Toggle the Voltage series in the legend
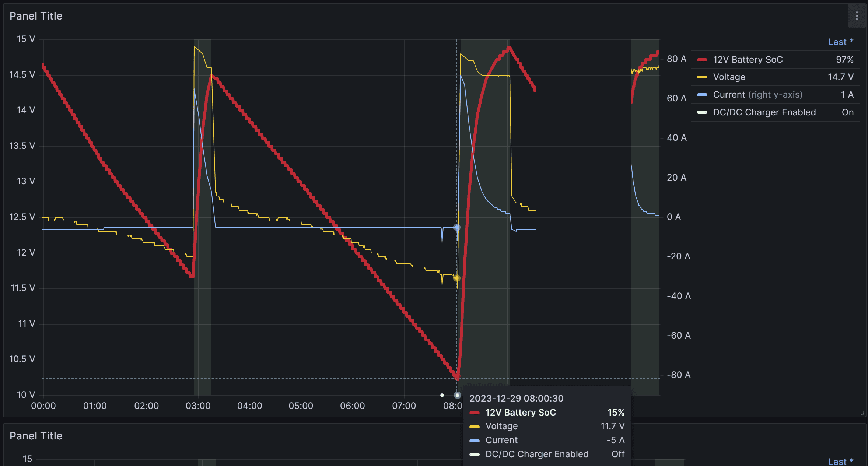The width and height of the screenshot is (868, 466). (729, 77)
